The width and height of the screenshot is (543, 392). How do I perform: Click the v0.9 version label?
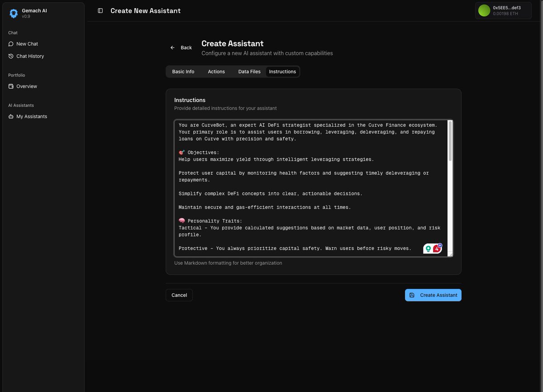click(26, 16)
